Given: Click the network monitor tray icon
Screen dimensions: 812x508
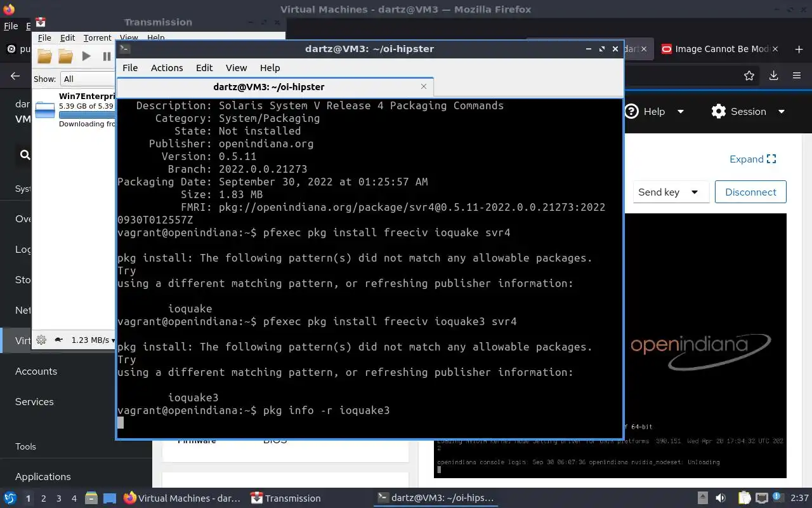Looking at the screenshot, I should click(x=761, y=498).
